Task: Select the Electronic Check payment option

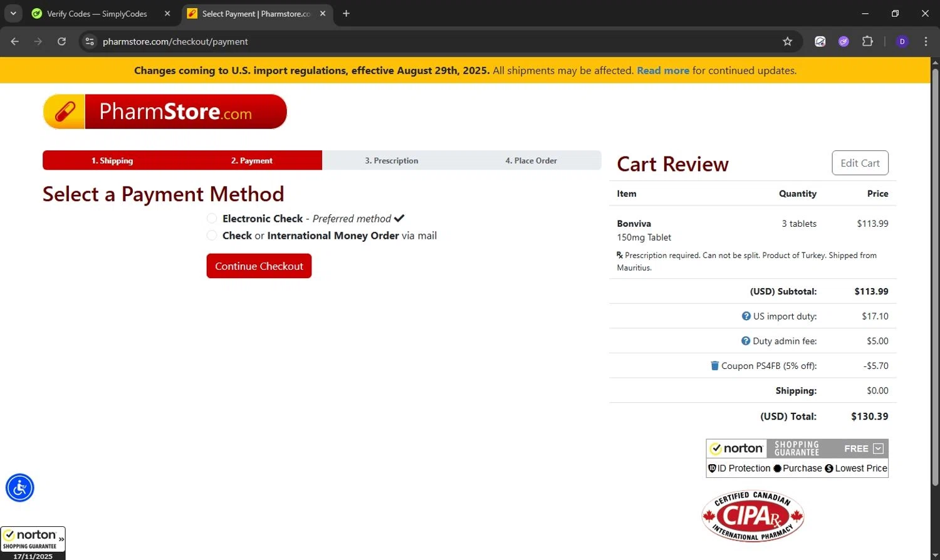Action: pos(212,219)
